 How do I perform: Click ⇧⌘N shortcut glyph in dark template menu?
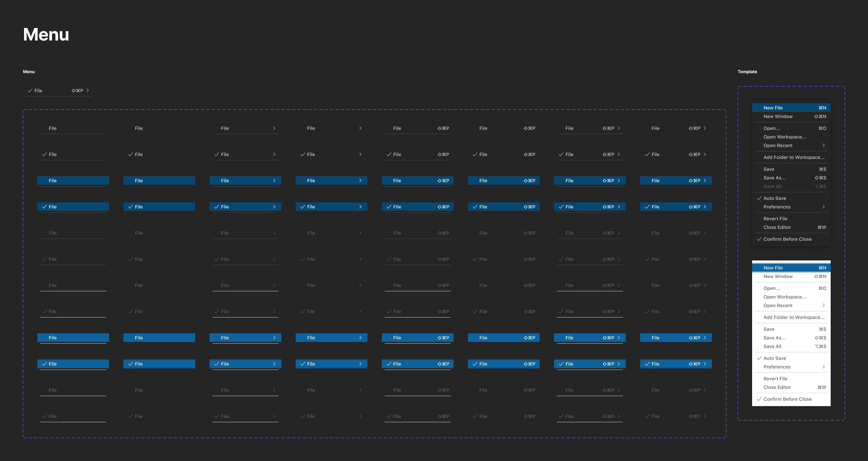coord(820,117)
